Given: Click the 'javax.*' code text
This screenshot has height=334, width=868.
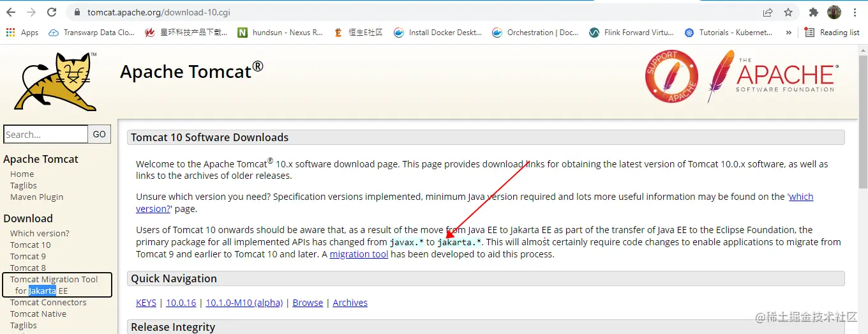Looking at the screenshot, I should (x=407, y=243).
